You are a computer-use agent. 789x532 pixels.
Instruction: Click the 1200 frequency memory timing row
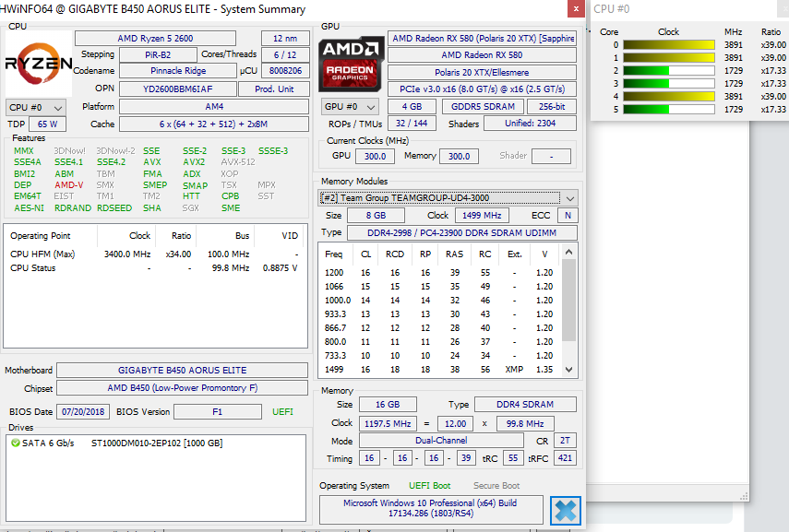tap(439, 273)
